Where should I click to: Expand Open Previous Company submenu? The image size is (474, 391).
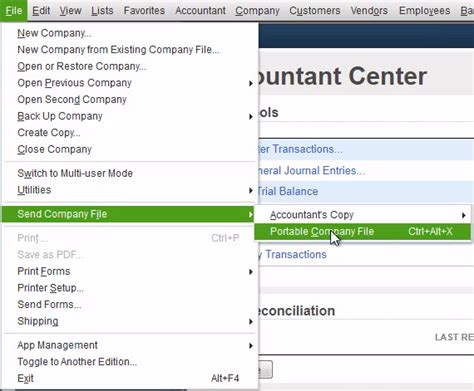tap(129, 83)
